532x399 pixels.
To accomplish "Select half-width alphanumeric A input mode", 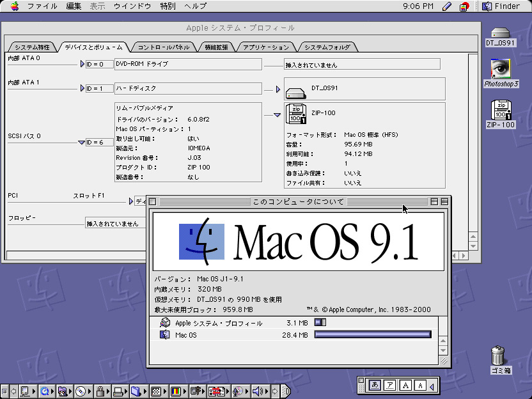I will 420,386.
